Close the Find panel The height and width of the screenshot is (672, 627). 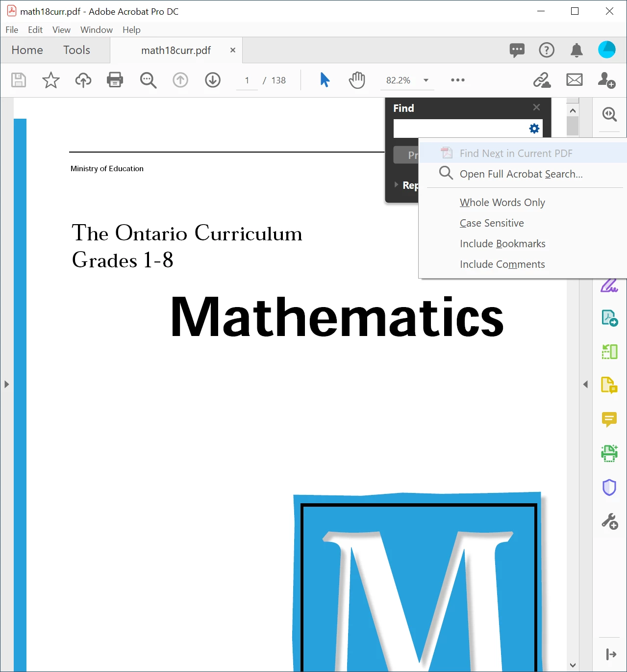(536, 107)
